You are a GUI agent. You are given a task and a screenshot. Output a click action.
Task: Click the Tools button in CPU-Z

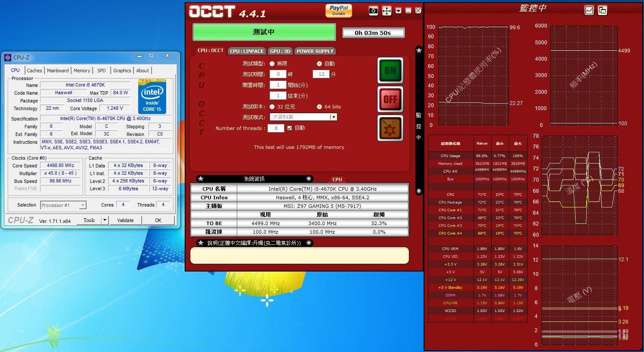(89, 220)
